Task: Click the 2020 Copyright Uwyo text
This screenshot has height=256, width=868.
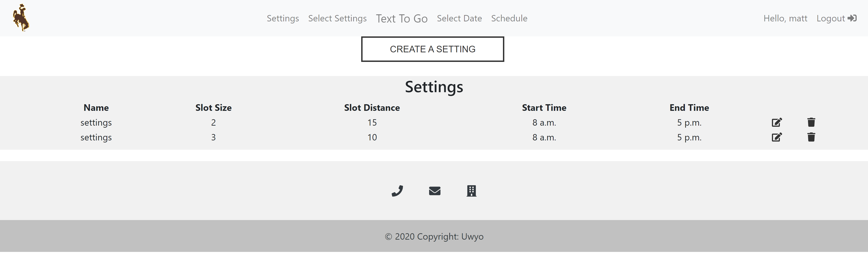Action: pyautogui.click(x=434, y=236)
